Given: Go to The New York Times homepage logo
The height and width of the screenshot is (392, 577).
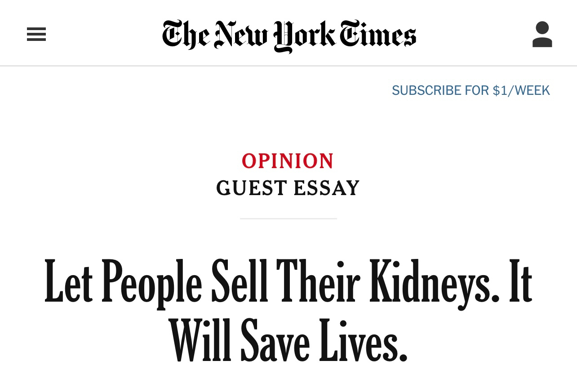Looking at the screenshot, I should point(289,35).
